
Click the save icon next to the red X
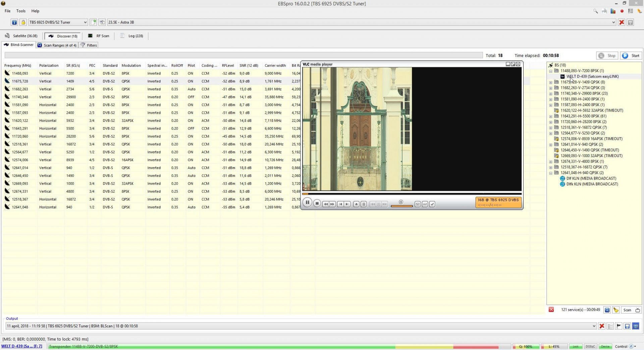coord(631,22)
